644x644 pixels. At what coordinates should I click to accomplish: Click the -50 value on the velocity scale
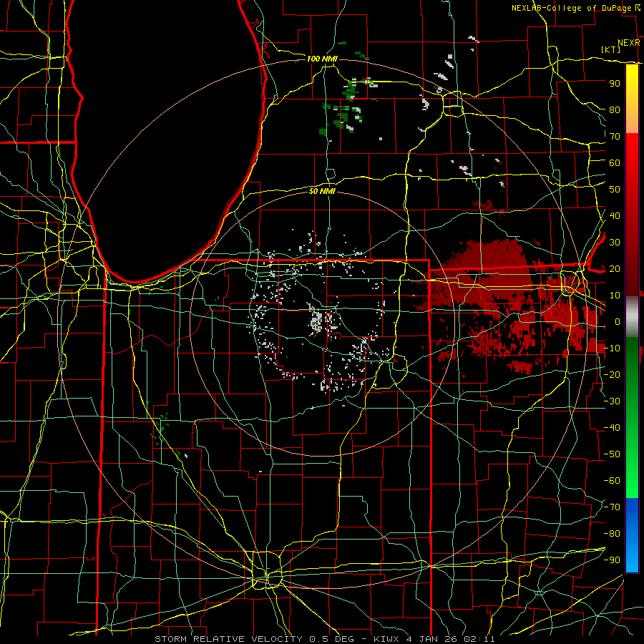[612, 454]
